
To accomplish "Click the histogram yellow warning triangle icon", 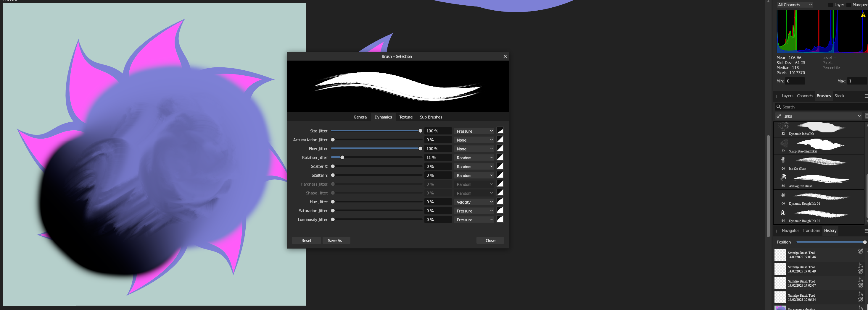I will coord(863,15).
